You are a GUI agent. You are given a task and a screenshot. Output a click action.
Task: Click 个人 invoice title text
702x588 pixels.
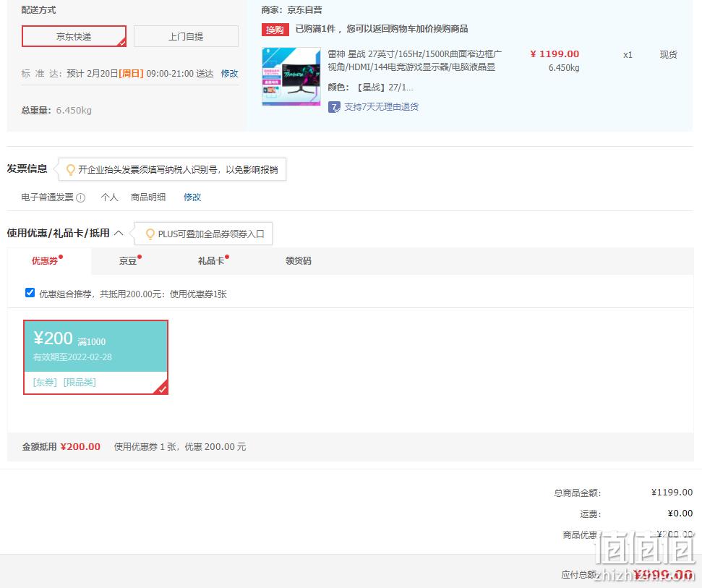tap(110, 197)
